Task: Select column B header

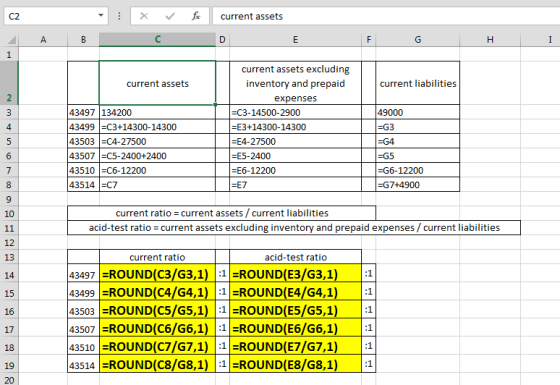Action: (x=83, y=40)
